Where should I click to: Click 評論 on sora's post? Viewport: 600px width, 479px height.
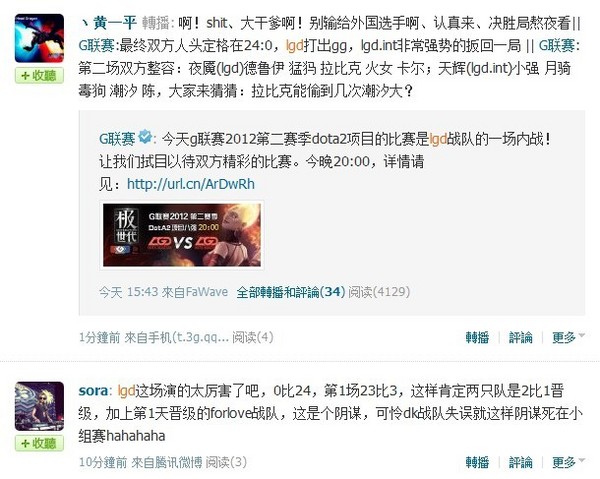click(520, 462)
